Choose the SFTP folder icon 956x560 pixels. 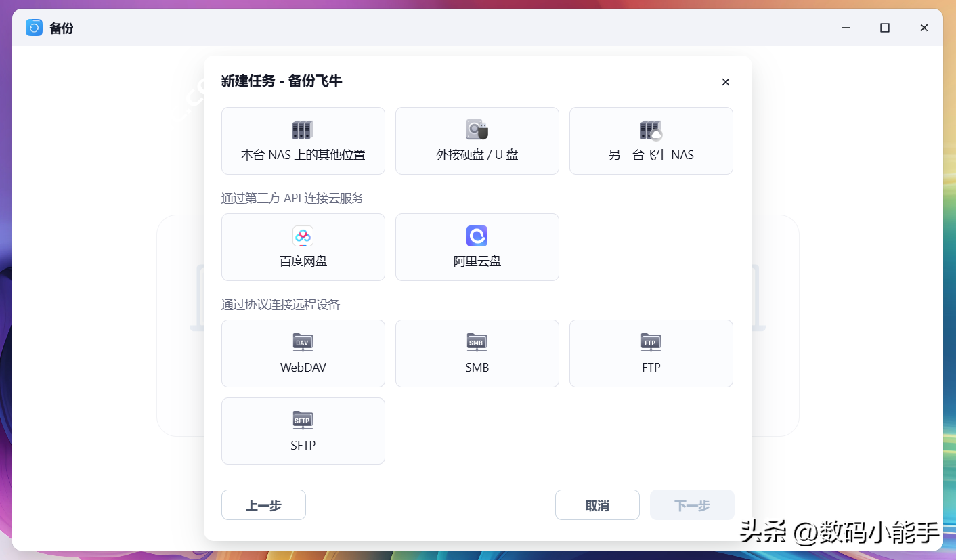(303, 421)
